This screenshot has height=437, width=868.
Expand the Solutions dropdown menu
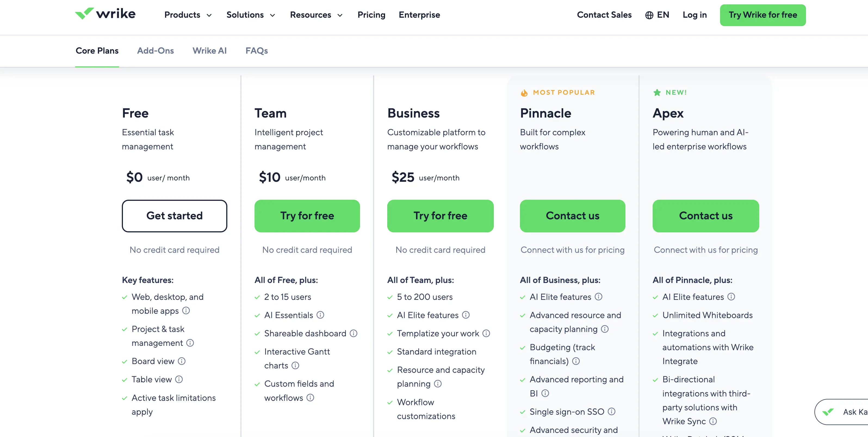[x=251, y=15]
